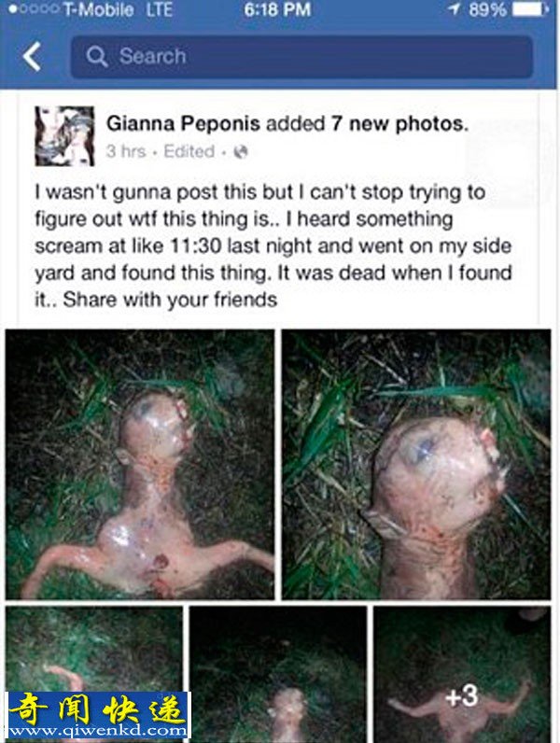Open Gianna Peponis profile name link

coord(183,123)
